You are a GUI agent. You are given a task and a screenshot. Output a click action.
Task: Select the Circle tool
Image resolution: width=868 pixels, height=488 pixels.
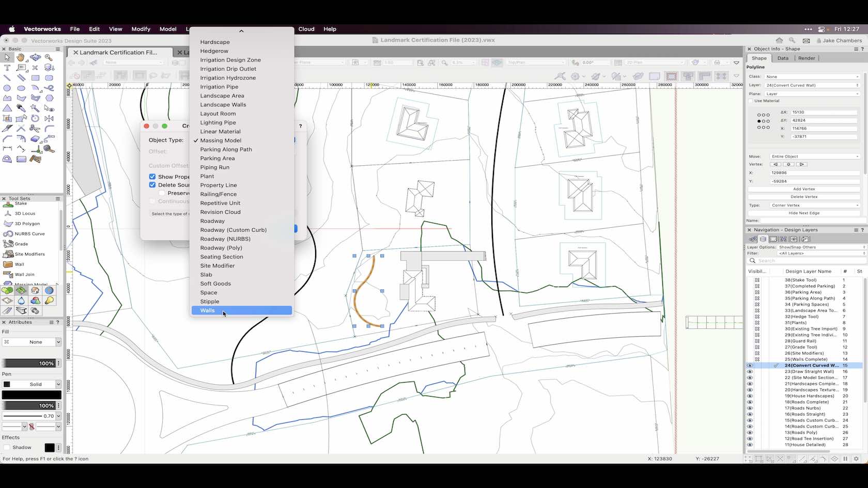click(7, 88)
